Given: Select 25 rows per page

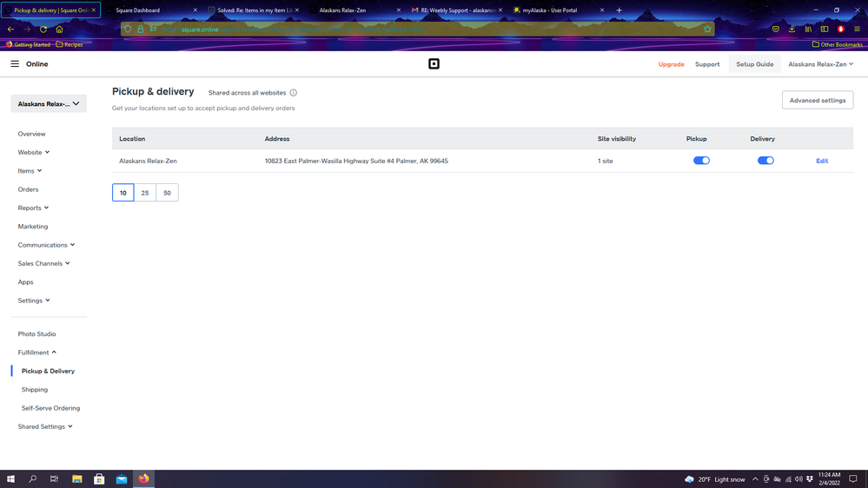Looking at the screenshot, I should [x=145, y=193].
